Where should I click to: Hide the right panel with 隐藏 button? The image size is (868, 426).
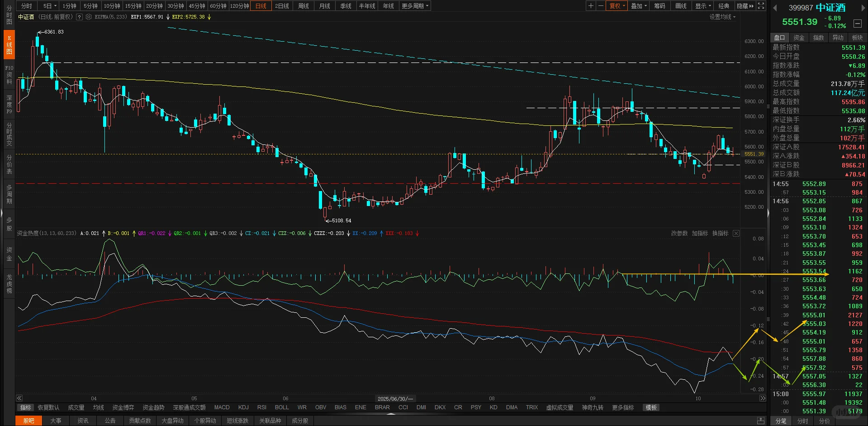[x=745, y=6]
